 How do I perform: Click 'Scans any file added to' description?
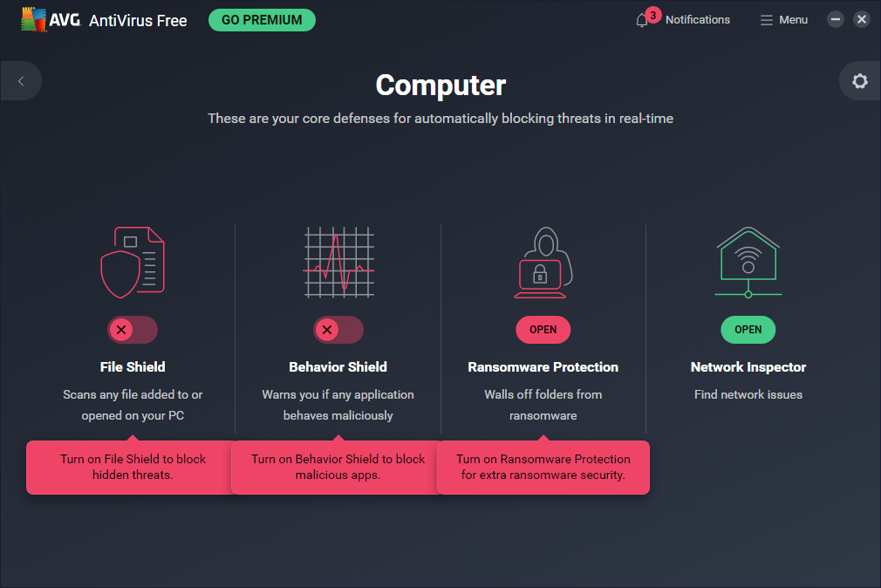tap(133, 405)
